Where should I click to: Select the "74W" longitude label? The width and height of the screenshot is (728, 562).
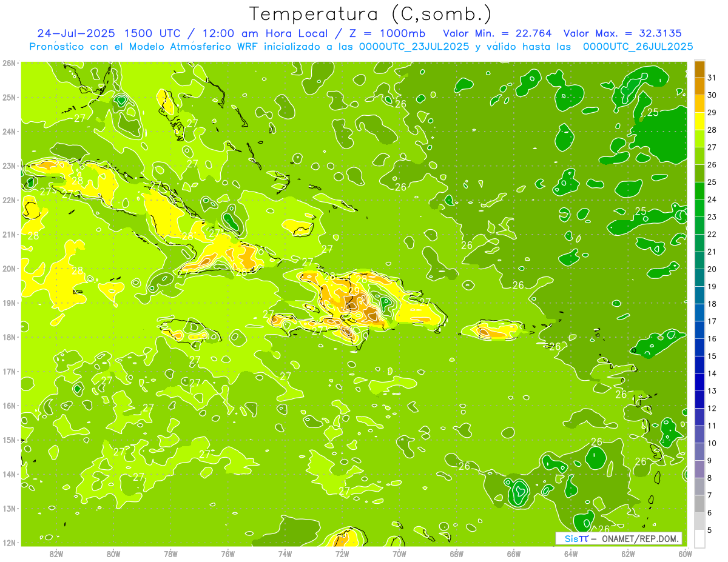coord(285,554)
